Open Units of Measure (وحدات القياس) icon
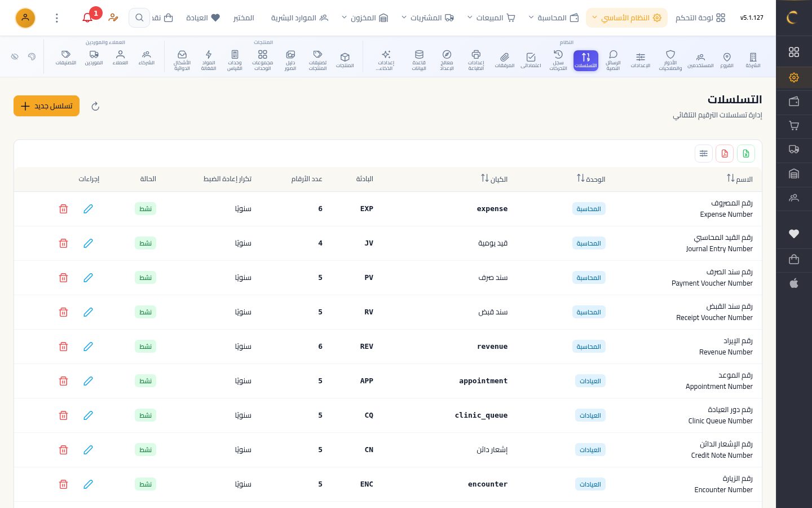812x508 pixels. 235,60
